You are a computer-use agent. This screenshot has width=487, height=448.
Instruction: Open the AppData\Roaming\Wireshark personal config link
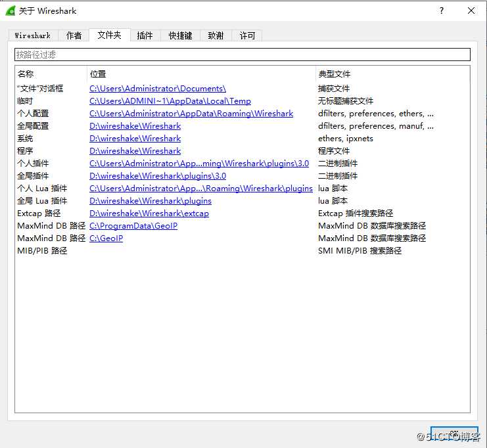[191, 114]
